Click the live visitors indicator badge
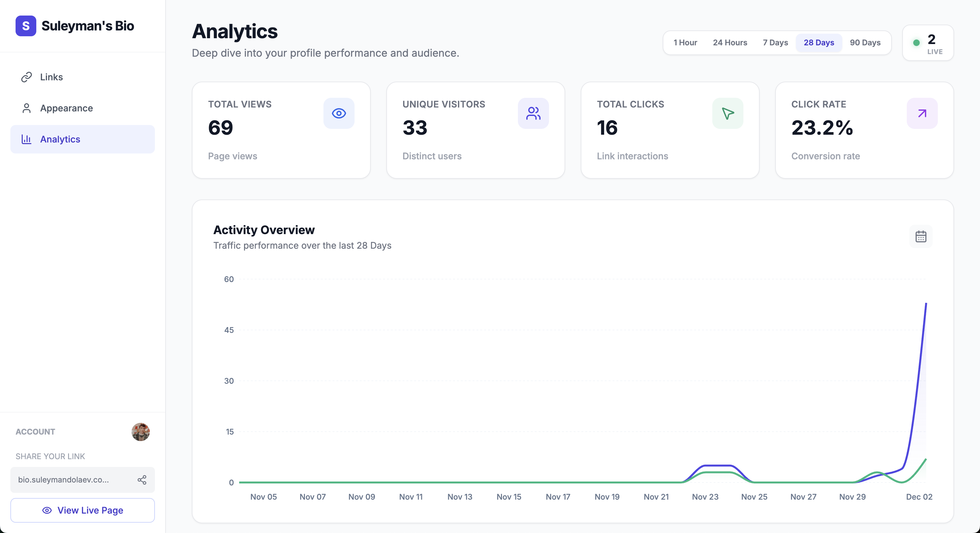Viewport: 980px width, 533px height. [928, 43]
